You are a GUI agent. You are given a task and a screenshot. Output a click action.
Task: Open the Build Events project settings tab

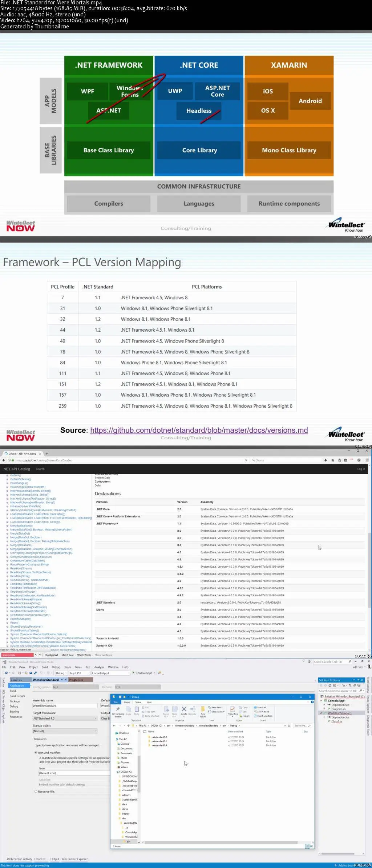pos(17,696)
